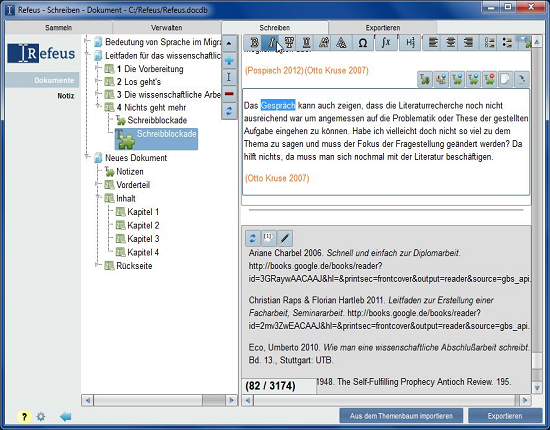Click the editor vertical scrollbar down arrow
550x430 pixels.
click(537, 388)
